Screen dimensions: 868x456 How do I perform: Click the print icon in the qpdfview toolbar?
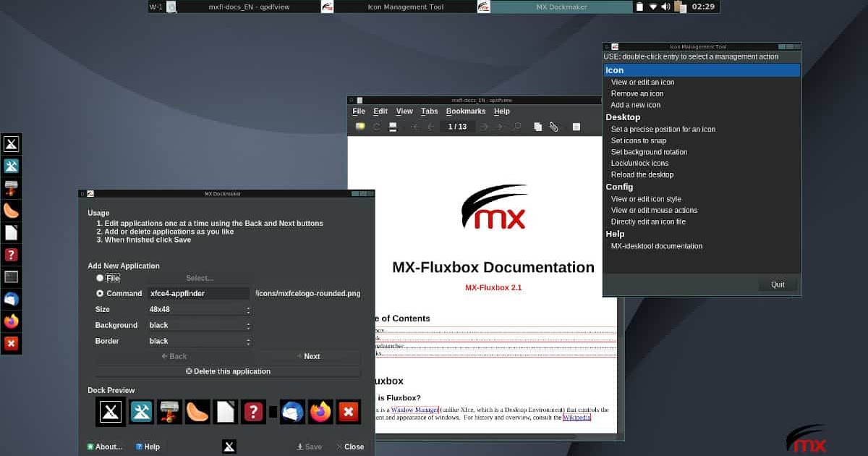[393, 126]
